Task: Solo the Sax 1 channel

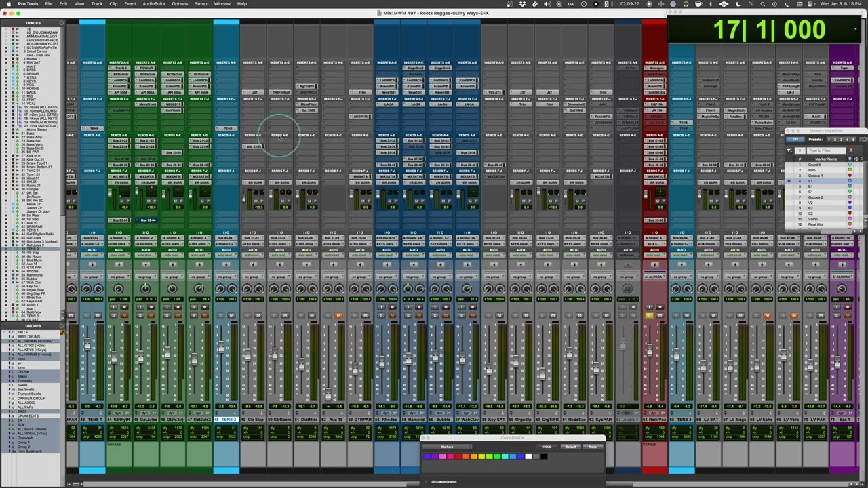Action: (837, 315)
